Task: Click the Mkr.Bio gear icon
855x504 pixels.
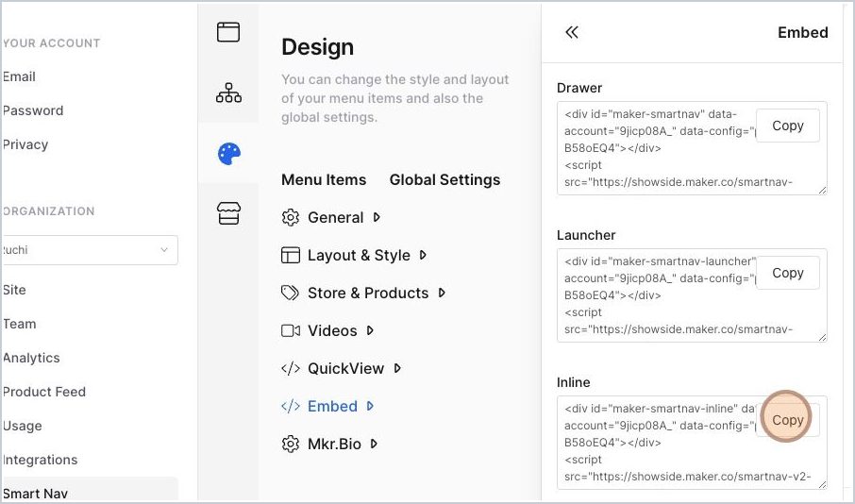Action: click(290, 444)
